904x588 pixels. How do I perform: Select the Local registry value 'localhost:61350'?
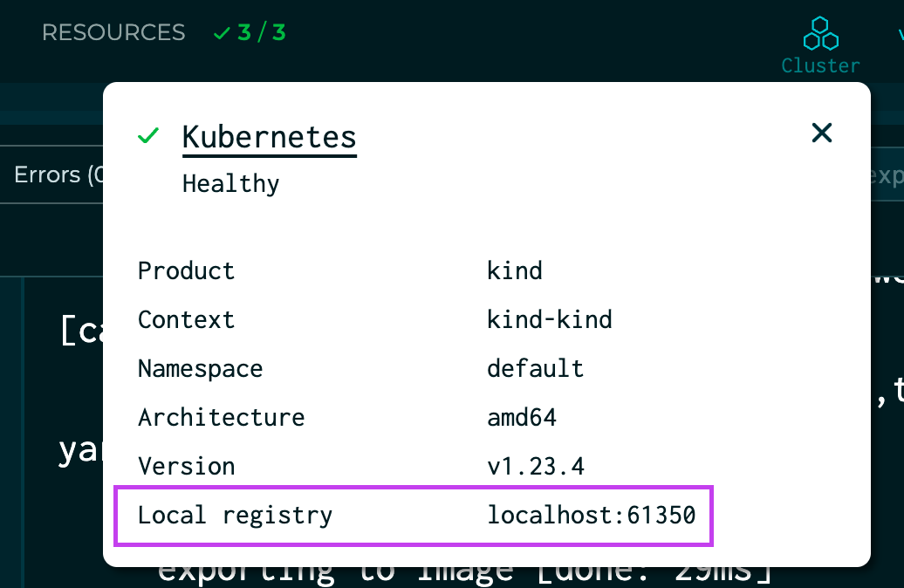592,516
